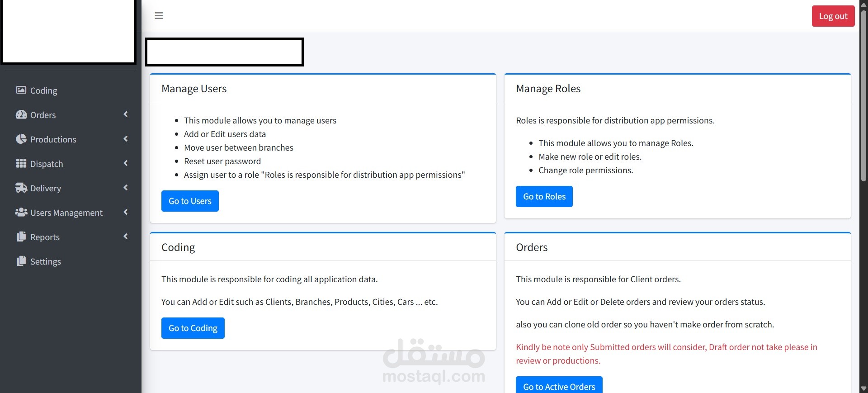Image resolution: width=868 pixels, height=393 pixels.
Task: Open the Reports sidebar menu item
Action: point(71,237)
